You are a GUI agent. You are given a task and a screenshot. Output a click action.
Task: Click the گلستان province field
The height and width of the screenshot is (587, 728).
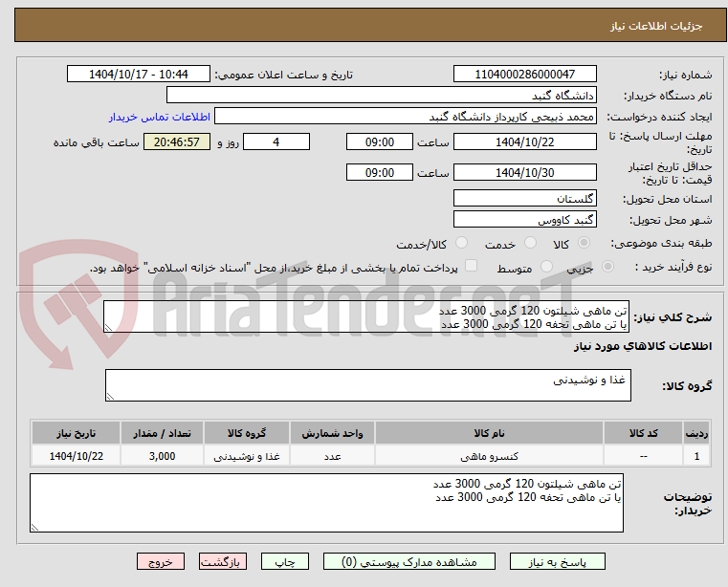pos(524,198)
